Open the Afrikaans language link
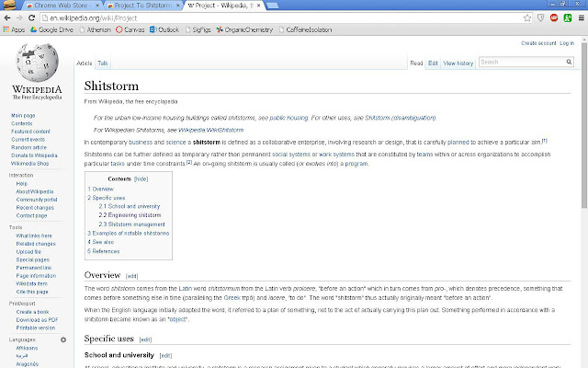 (x=27, y=348)
